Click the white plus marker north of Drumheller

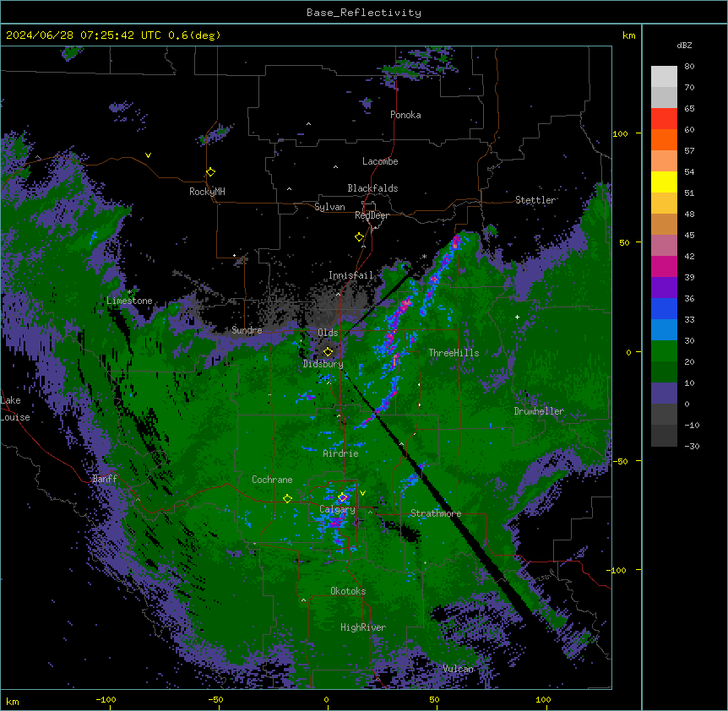(x=517, y=317)
